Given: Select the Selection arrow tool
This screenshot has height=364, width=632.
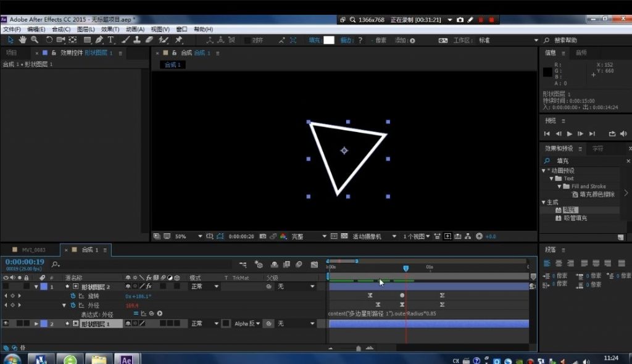Looking at the screenshot, I should click(10, 40).
